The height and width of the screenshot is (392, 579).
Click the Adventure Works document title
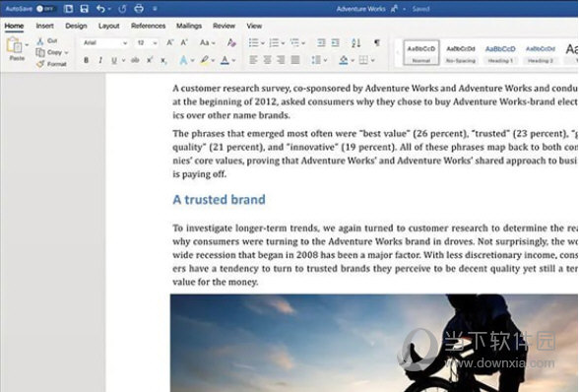[360, 9]
